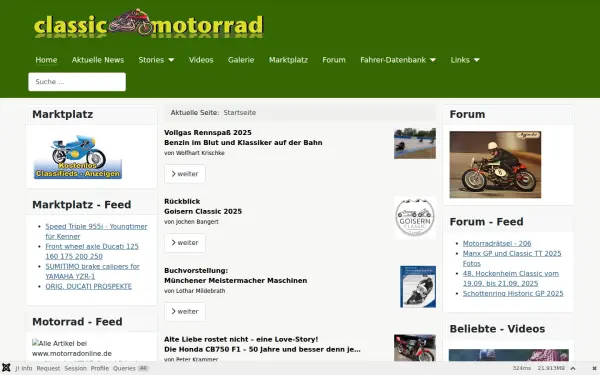Click the Forum racing motorcycle image

495,165
